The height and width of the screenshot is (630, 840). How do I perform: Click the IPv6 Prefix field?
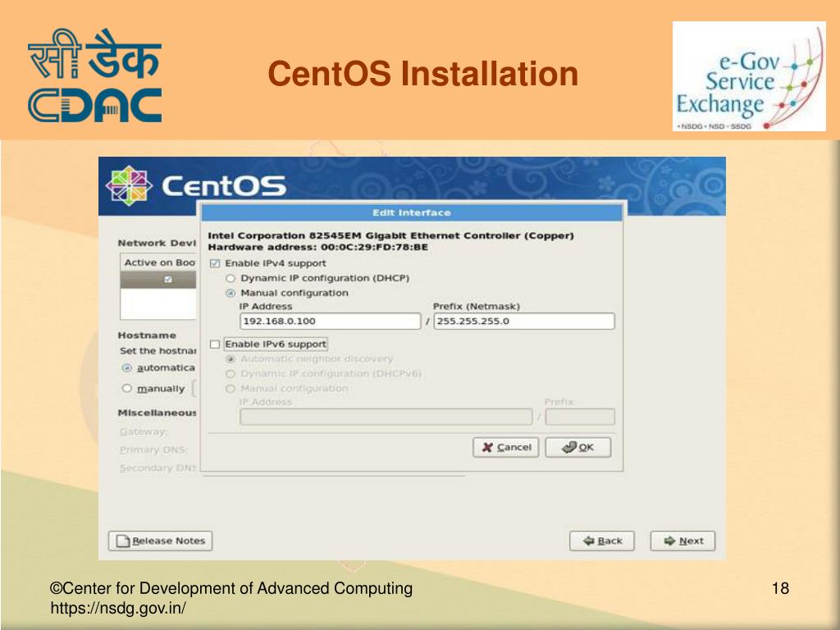tap(580, 417)
